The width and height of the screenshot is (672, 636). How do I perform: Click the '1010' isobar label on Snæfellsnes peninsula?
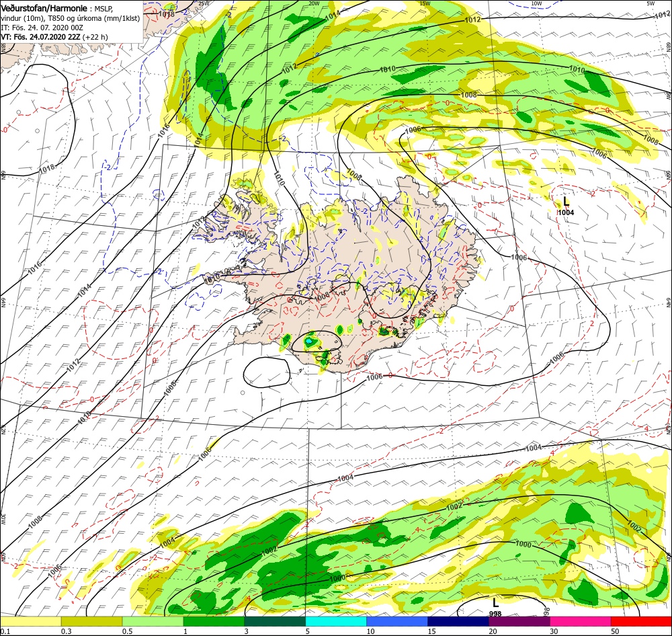[x=212, y=278]
